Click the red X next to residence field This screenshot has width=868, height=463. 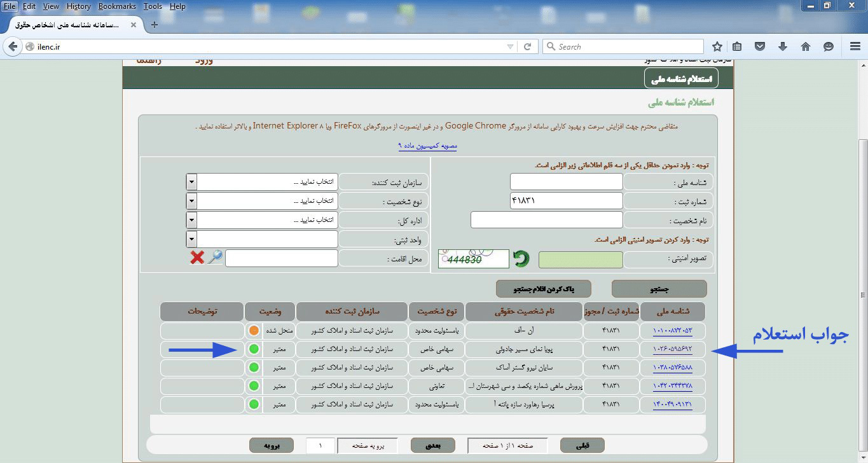coord(198,258)
